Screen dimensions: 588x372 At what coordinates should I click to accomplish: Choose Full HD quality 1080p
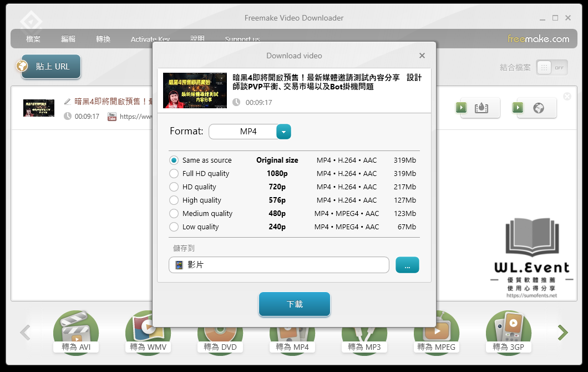[x=174, y=173]
